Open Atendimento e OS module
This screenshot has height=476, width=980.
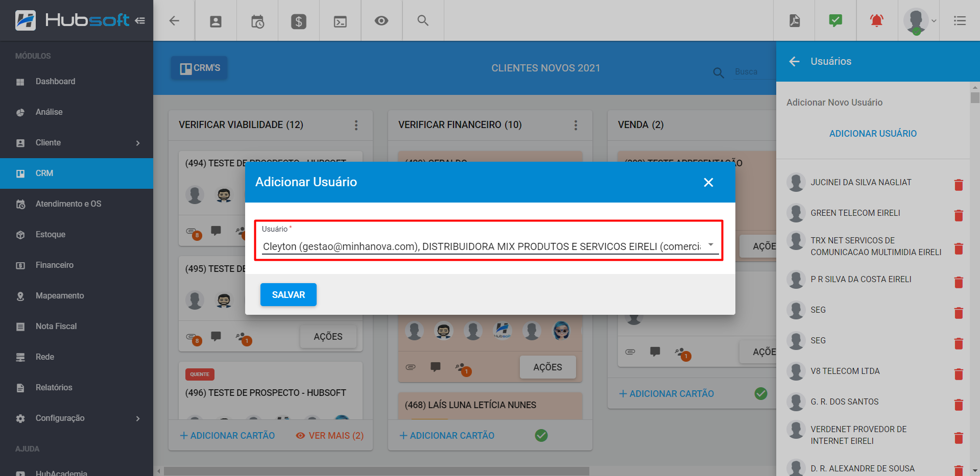click(x=77, y=204)
